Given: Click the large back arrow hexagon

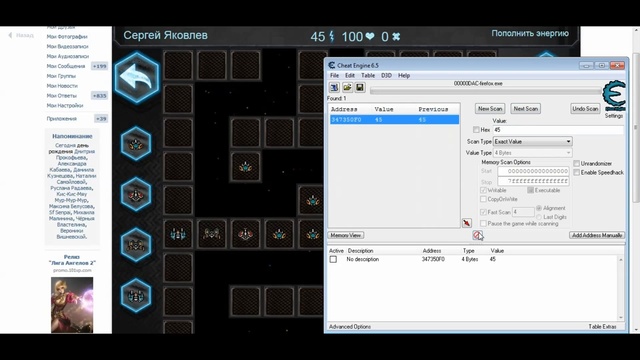Looking at the screenshot, I should click(x=137, y=77).
